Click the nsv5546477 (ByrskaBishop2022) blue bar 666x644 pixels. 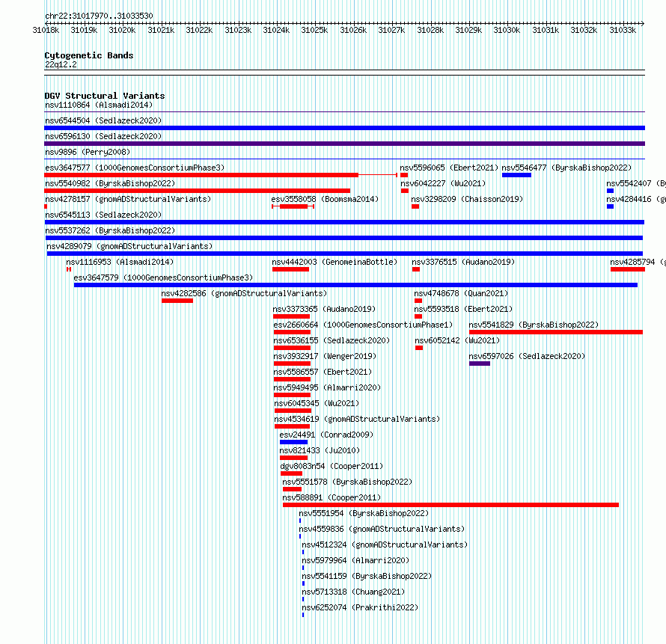(x=516, y=175)
